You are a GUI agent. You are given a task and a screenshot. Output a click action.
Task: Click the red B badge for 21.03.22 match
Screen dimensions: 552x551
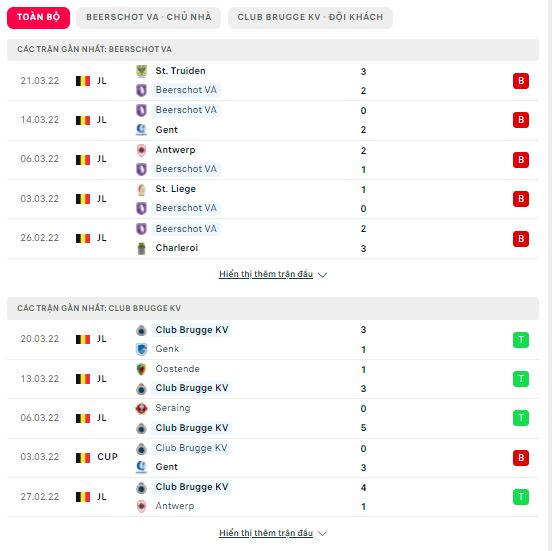(x=521, y=81)
